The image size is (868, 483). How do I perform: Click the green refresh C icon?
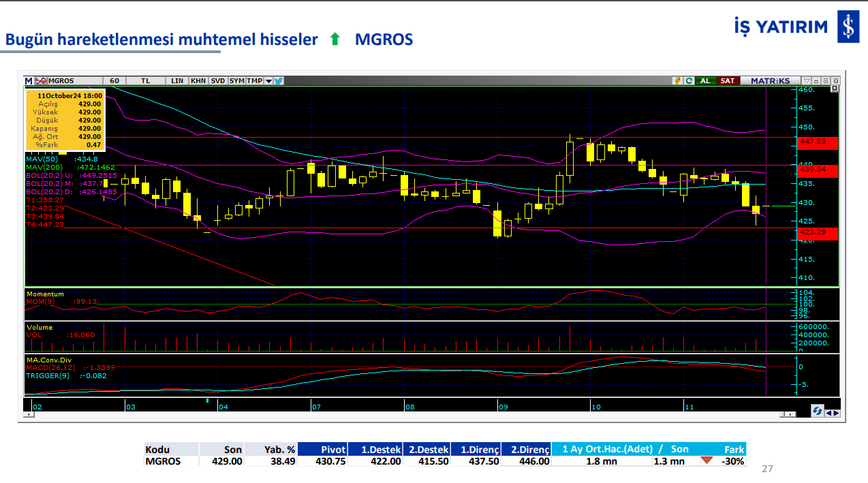[689, 80]
